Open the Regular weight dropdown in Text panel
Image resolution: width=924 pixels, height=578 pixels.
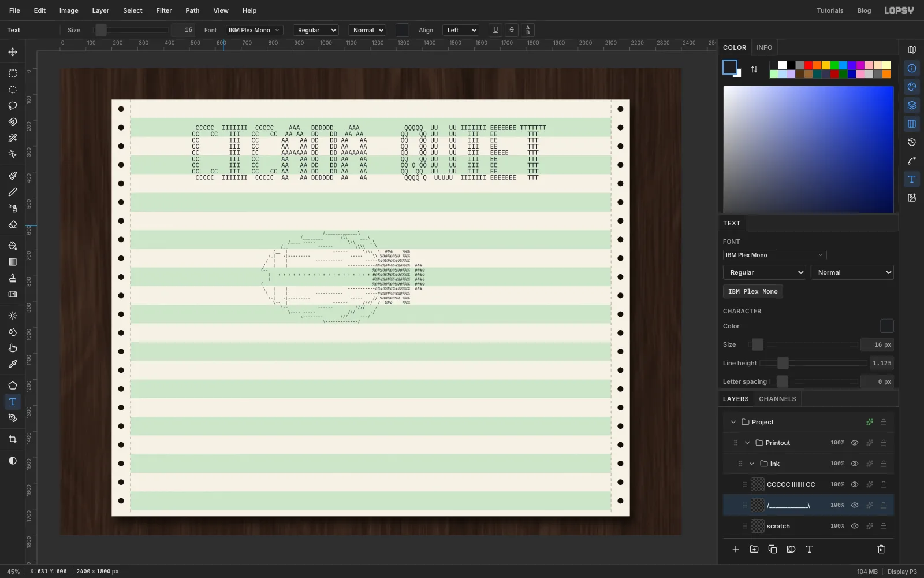(x=764, y=272)
